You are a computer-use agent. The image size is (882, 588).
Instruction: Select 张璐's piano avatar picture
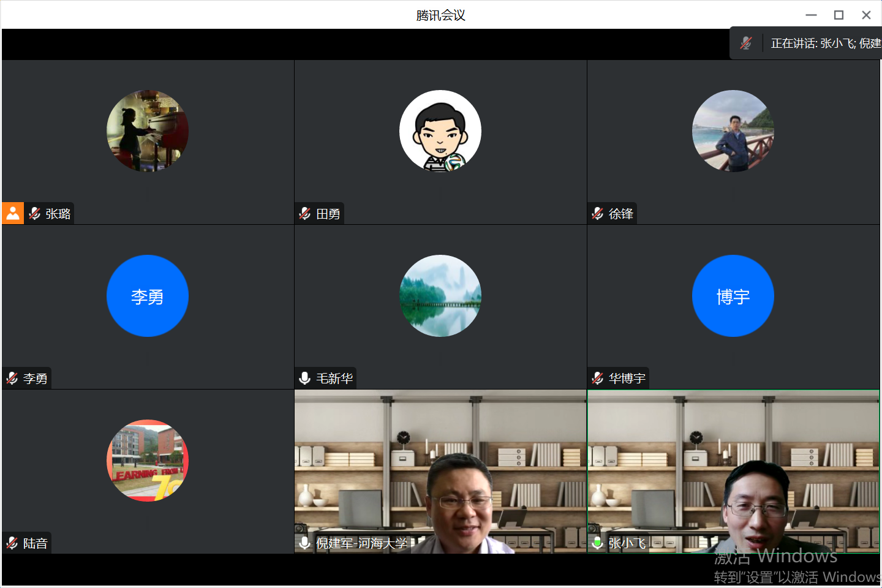[x=148, y=131]
